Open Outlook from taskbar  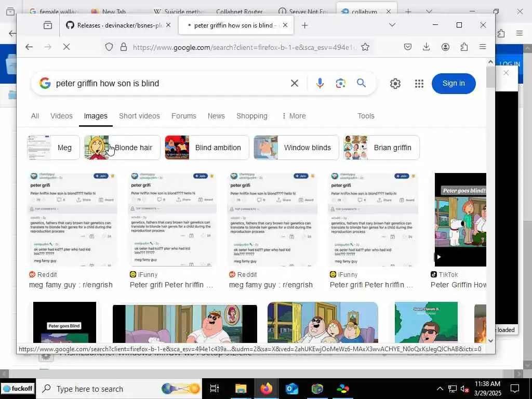pos(292,389)
